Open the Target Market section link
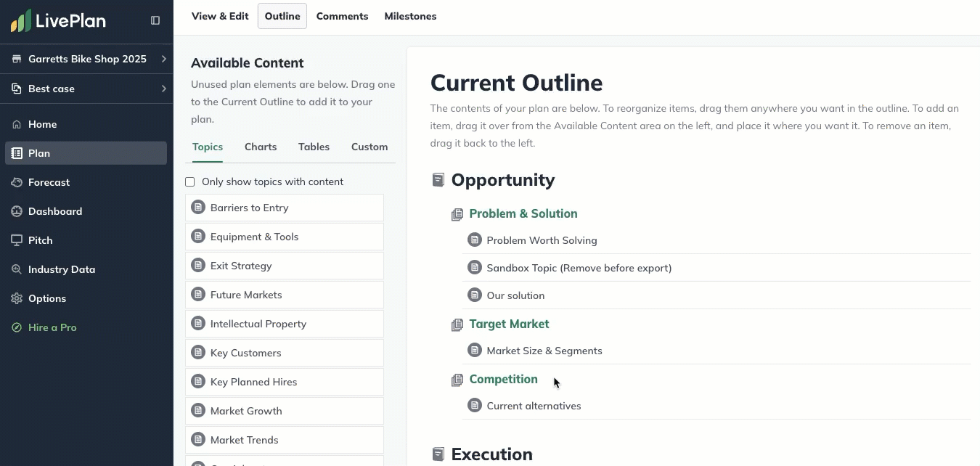980x466 pixels. coord(509,324)
